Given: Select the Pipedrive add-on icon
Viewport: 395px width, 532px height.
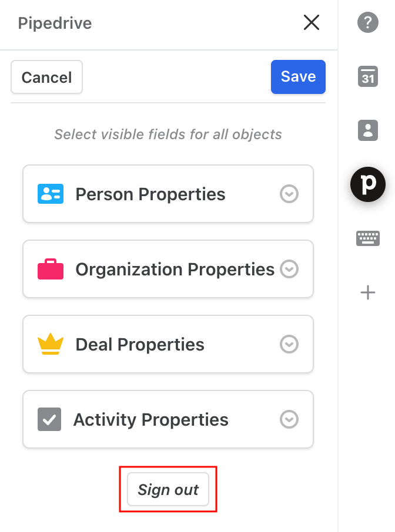Looking at the screenshot, I should coord(368,184).
